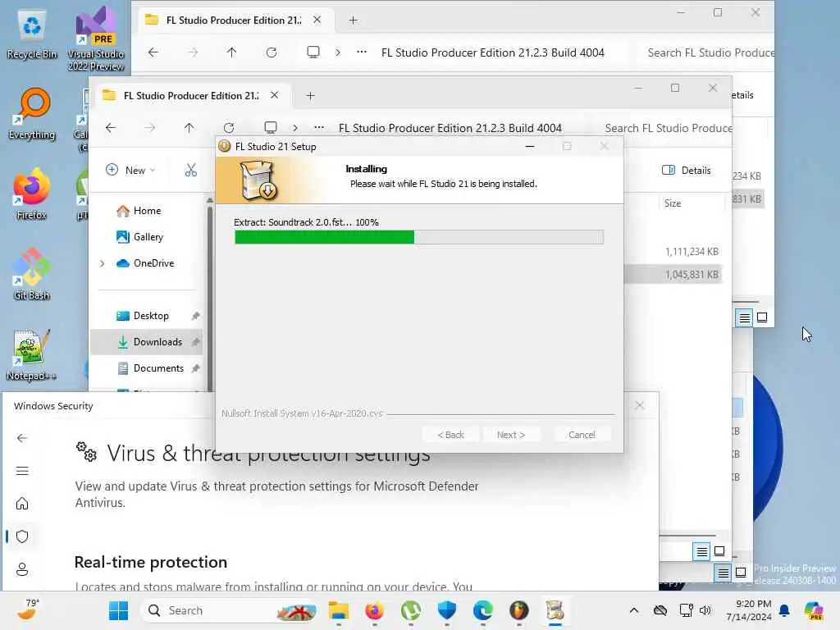The image size is (840, 630).
Task: Click Up arrow in rear Explorer window
Action: (x=231, y=52)
